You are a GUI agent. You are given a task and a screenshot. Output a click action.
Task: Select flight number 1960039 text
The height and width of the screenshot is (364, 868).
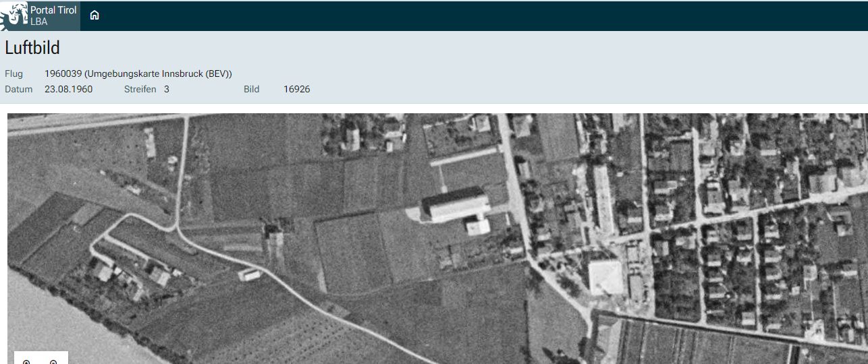tap(138, 73)
